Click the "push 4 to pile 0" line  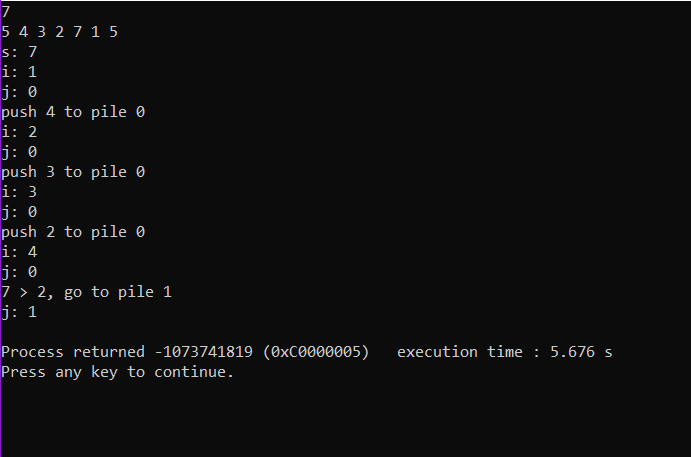tap(73, 112)
